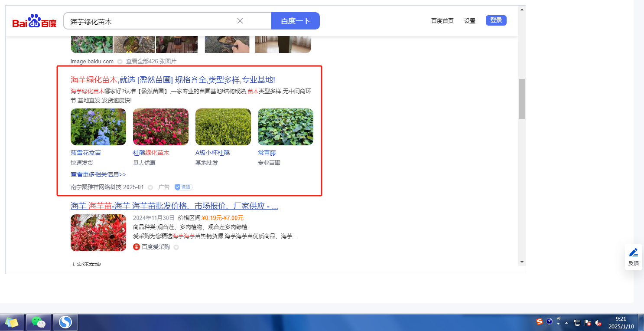Screen dimensions: 644x331
Task: Open the 海芋苗批发价格、市场报价 result title
Action: coord(174,206)
